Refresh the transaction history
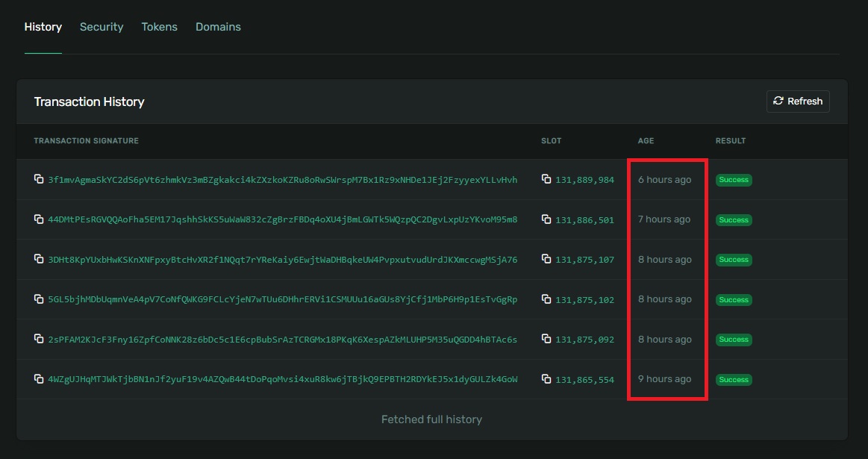The image size is (868, 459). coord(798,102)
